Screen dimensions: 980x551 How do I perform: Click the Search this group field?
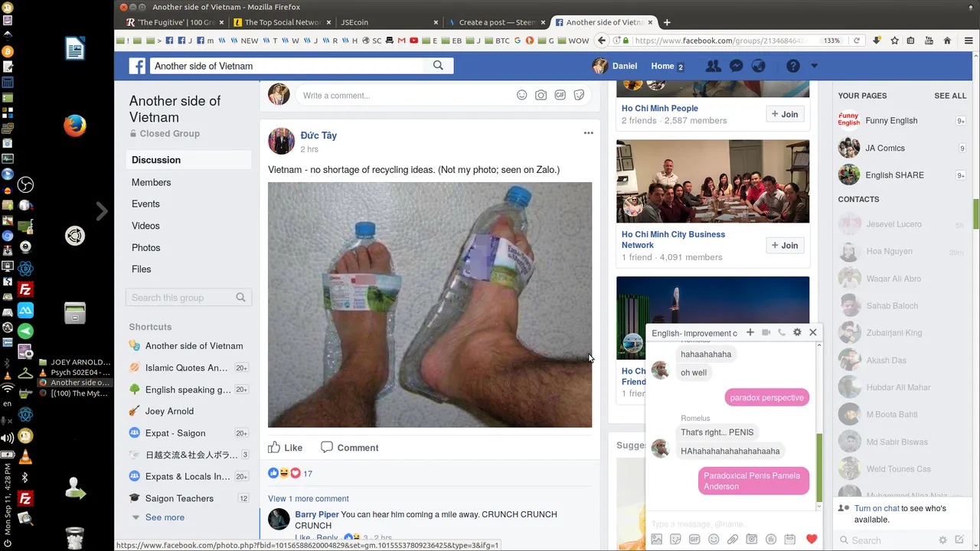[188, 298]
